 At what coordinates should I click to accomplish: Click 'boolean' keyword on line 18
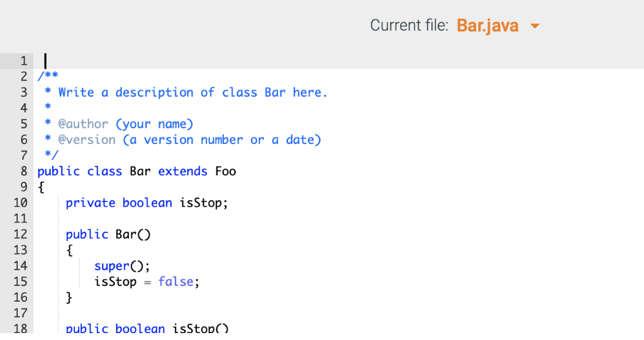point(140,329)
